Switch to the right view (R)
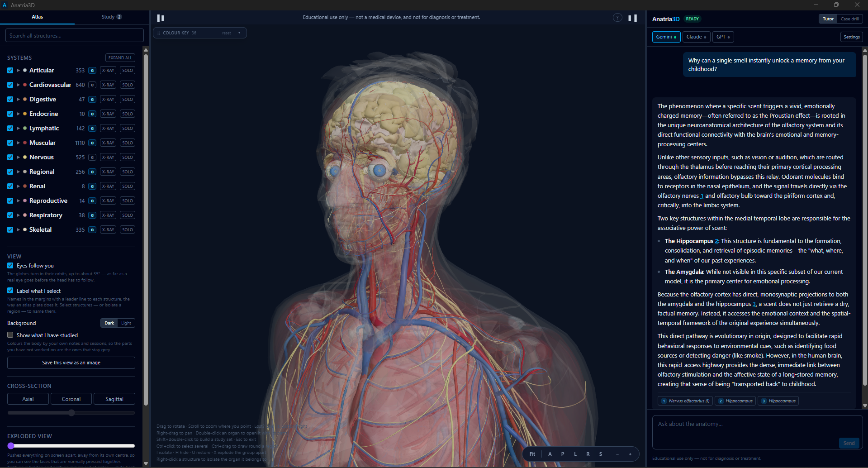 [x=588, y=454]
